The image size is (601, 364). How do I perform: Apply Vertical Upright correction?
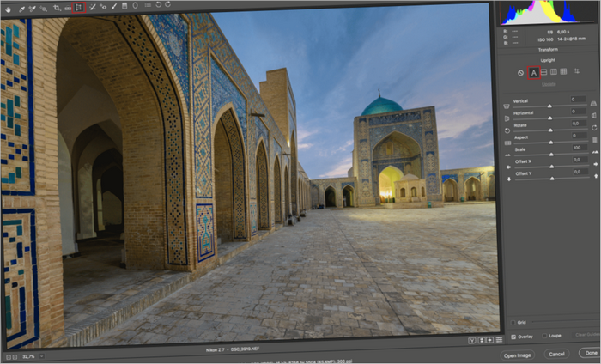point(554,71)
